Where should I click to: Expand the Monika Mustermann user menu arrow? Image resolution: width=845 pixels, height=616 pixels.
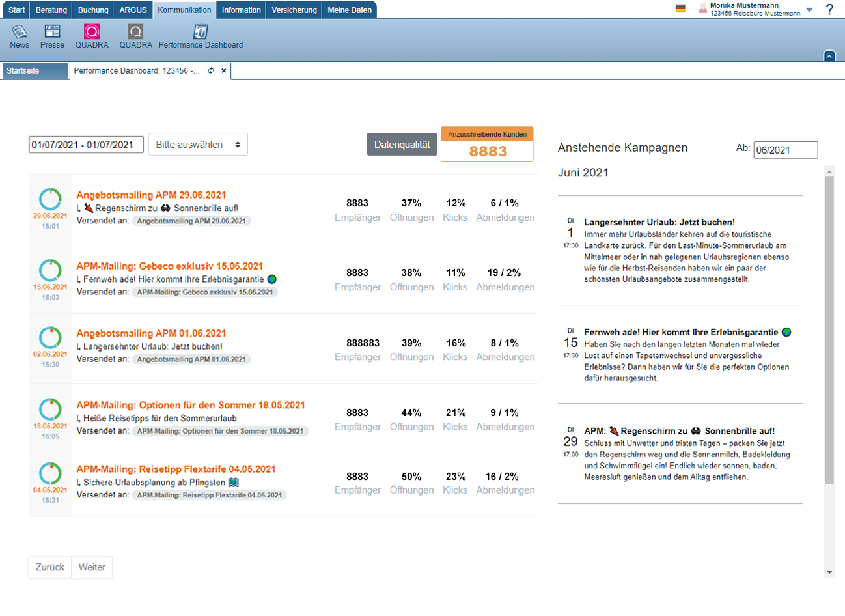point(809,10)
